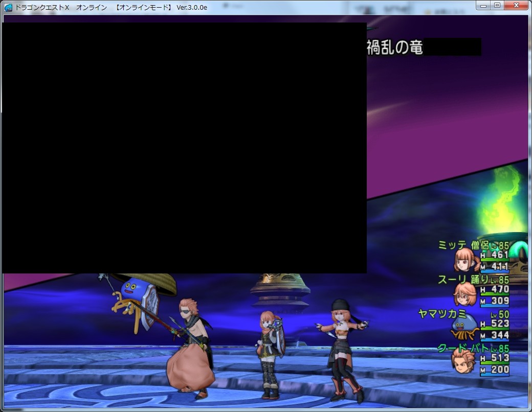Click the Dragon Quest X title bar icon

(8, 7)
